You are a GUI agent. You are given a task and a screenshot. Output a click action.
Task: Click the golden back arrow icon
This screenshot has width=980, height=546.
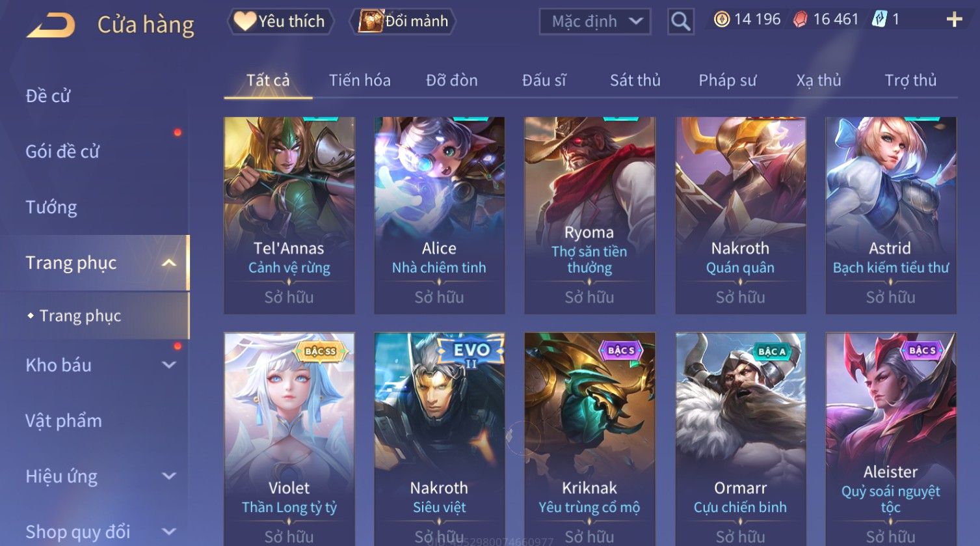click(x=51, y=25)
